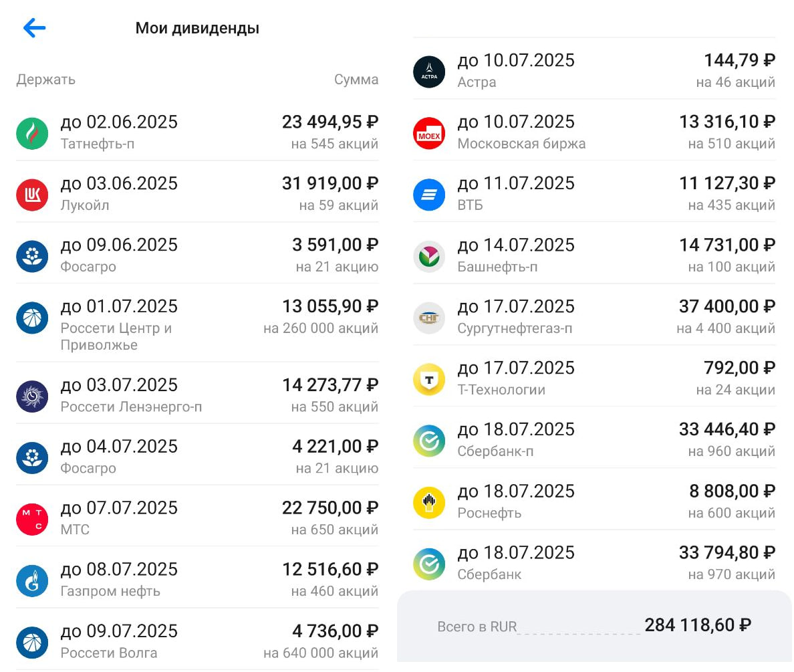Open Башнефть-п dividend of 14 731,00 ₽
This screenshot has width=794, height=672.
coord(594,255)
